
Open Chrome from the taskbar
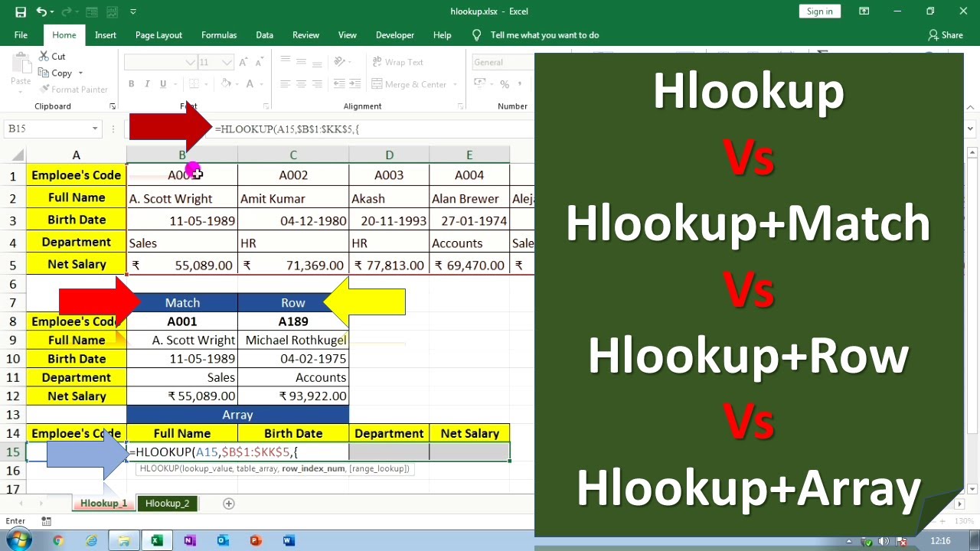pos(58,541)
